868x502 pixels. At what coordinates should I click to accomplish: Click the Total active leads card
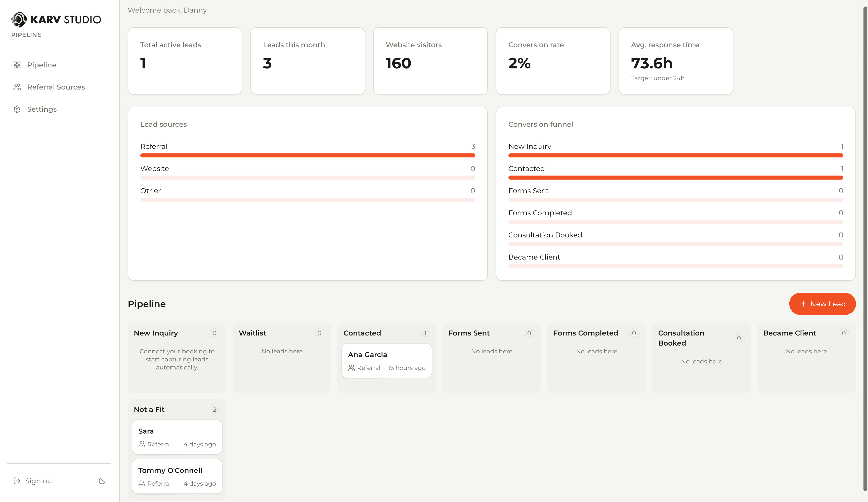click(x=185, y=61)
